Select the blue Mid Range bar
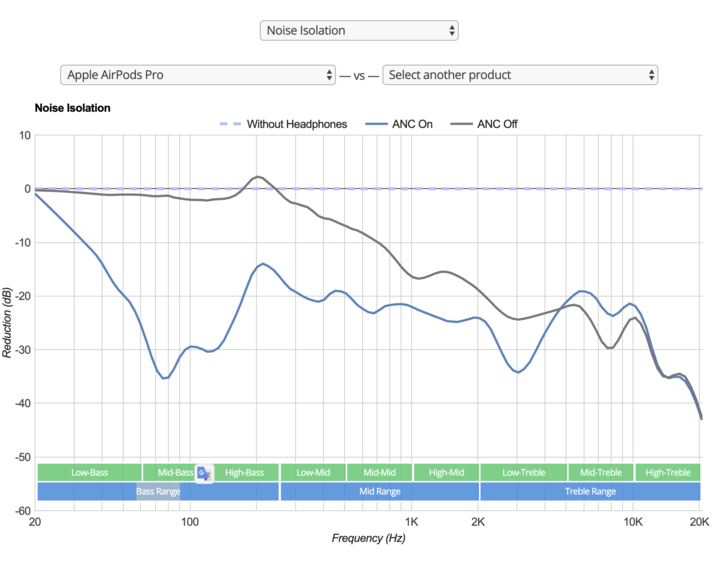Screen dimensions: 720x563 (x=380, y=491)
